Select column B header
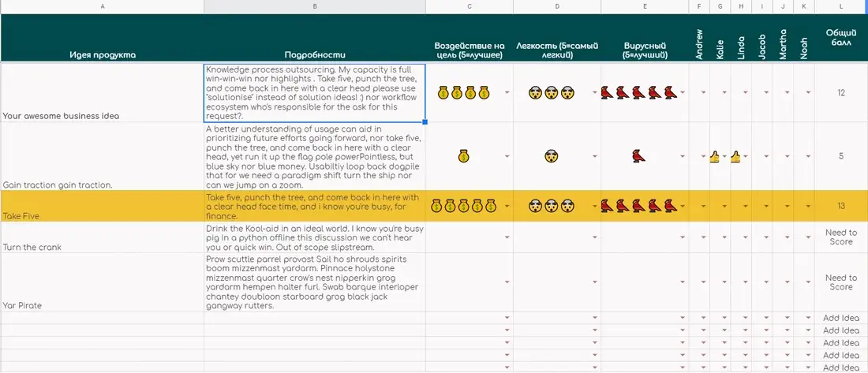 pyautogui.click(x=314, y=6)
